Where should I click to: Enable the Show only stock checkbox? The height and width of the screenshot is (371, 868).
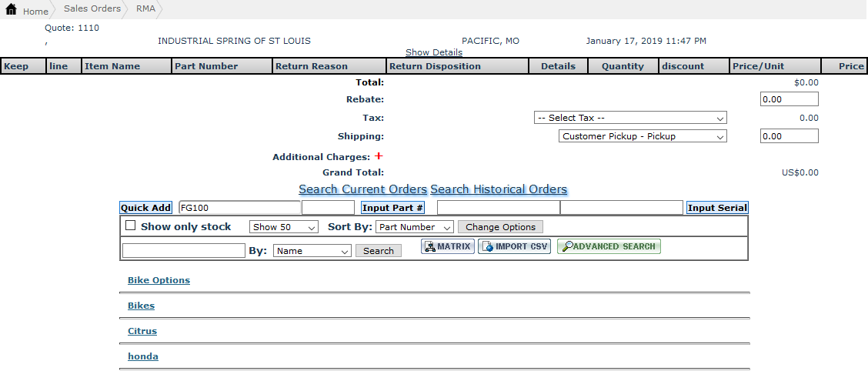pyautogui.click(x=130, y=226)
